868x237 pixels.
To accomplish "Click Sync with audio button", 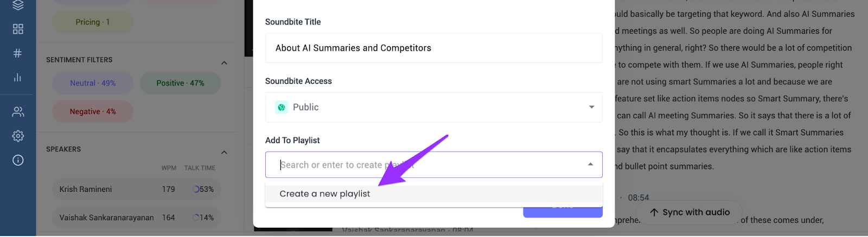I will pyautogui.click(x=689, y=213).
